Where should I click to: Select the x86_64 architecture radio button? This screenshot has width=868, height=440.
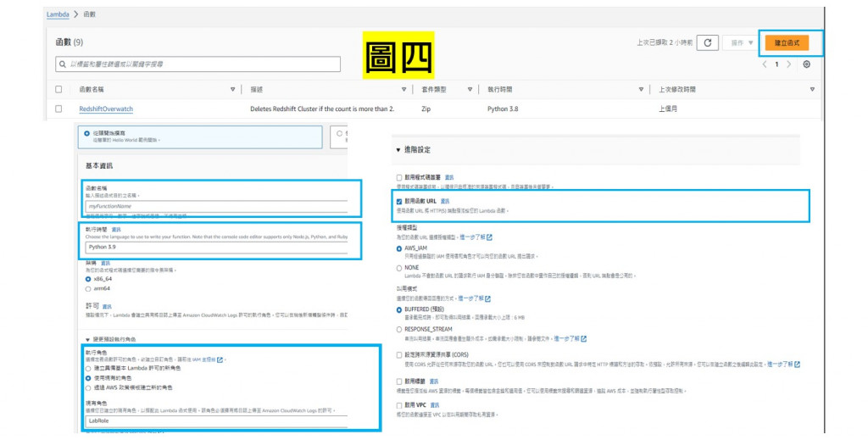[x=88, y=279]
